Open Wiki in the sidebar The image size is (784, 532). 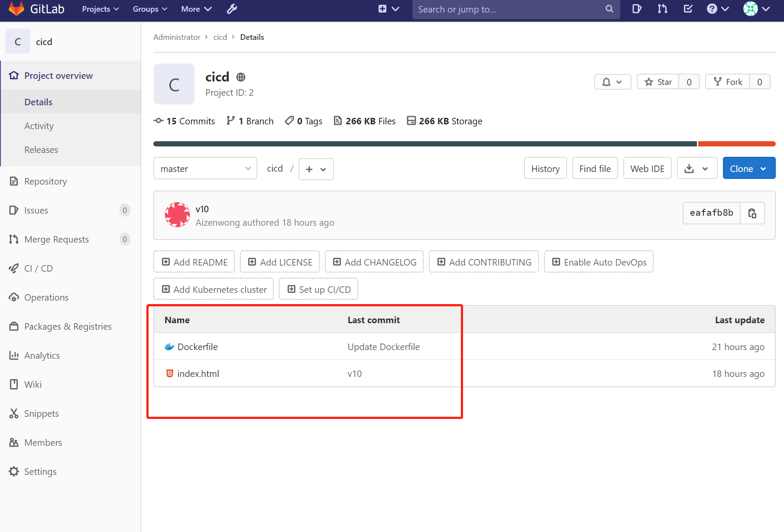click(71, 384)
